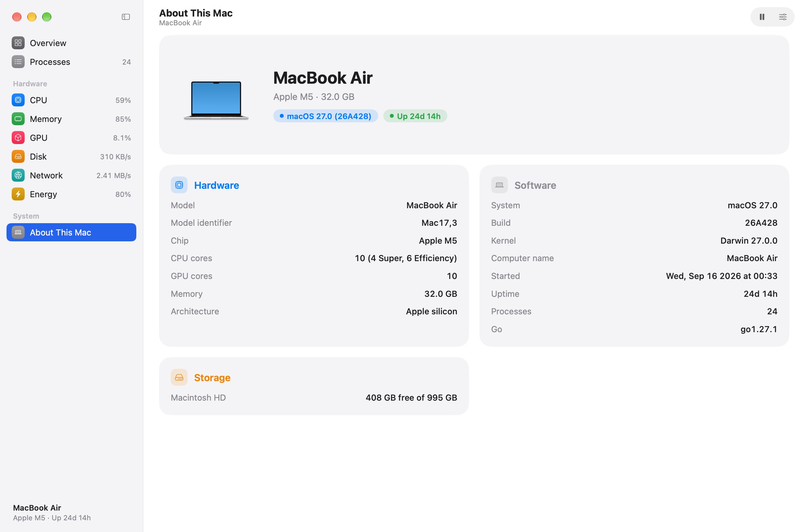Viewport: 805px width, 532px height.
Task: Click '408 GB free of 995 GB'
Action: (x=411, y=398)
